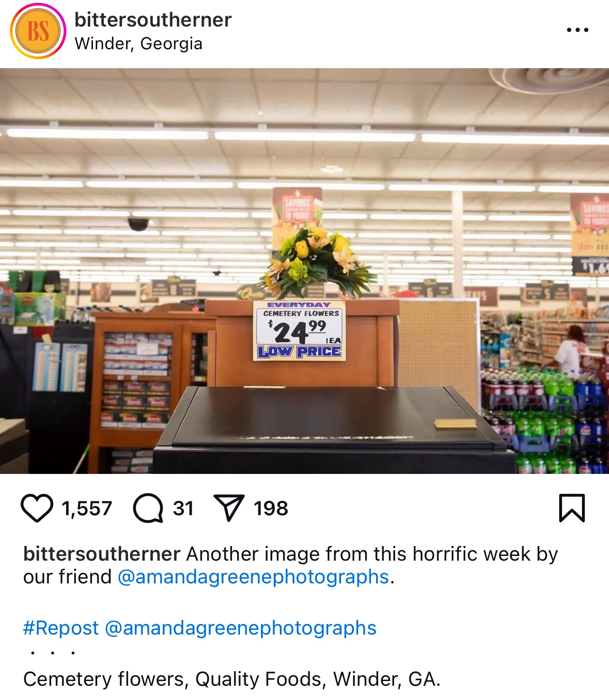609x700 pixels.
Task: Open bittersoutherner username in header
Action: point(153,20)
